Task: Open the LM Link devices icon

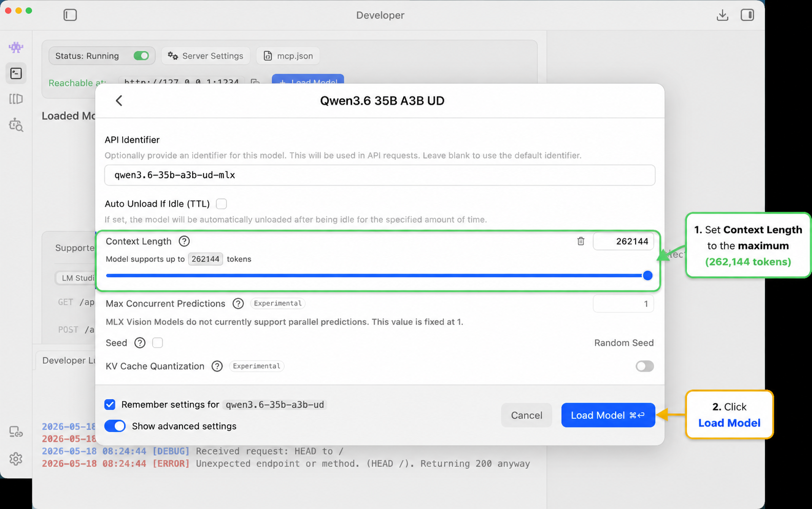Action: [16, 432]
